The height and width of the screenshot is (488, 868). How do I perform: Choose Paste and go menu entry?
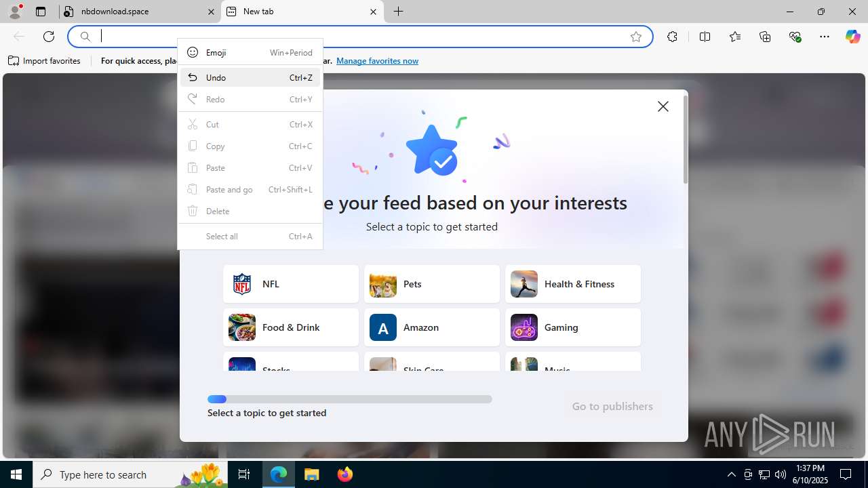tap(250, 189)
